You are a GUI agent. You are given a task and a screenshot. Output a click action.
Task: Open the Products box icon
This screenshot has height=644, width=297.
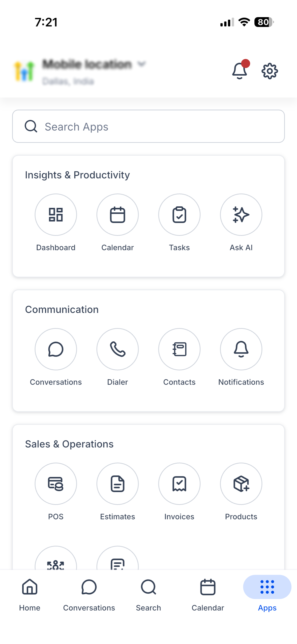(241, 484)
